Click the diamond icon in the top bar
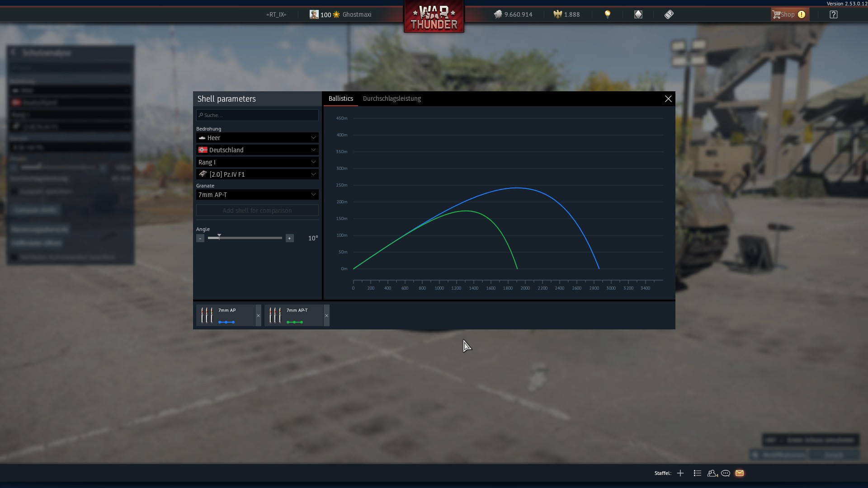868x488 pixels. (638, 14)
